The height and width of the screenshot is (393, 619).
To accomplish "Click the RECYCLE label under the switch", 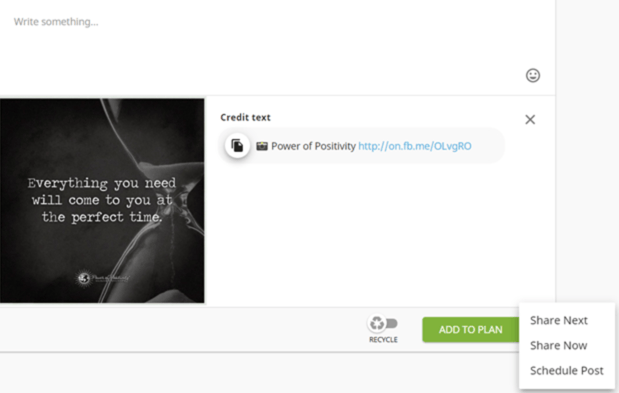I will (x=383, y=340).
